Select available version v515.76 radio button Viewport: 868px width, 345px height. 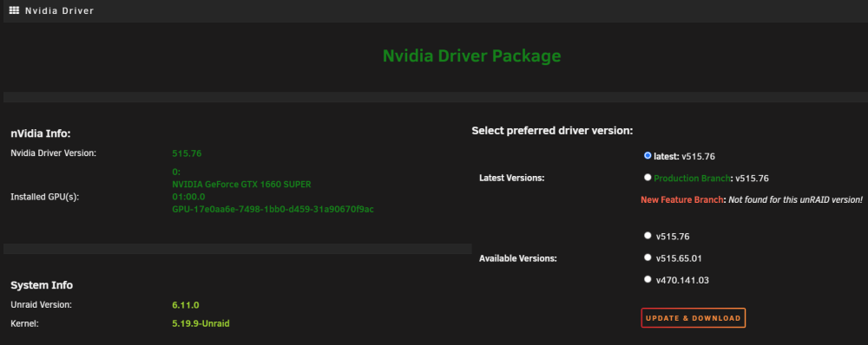[x=648, y=236]
